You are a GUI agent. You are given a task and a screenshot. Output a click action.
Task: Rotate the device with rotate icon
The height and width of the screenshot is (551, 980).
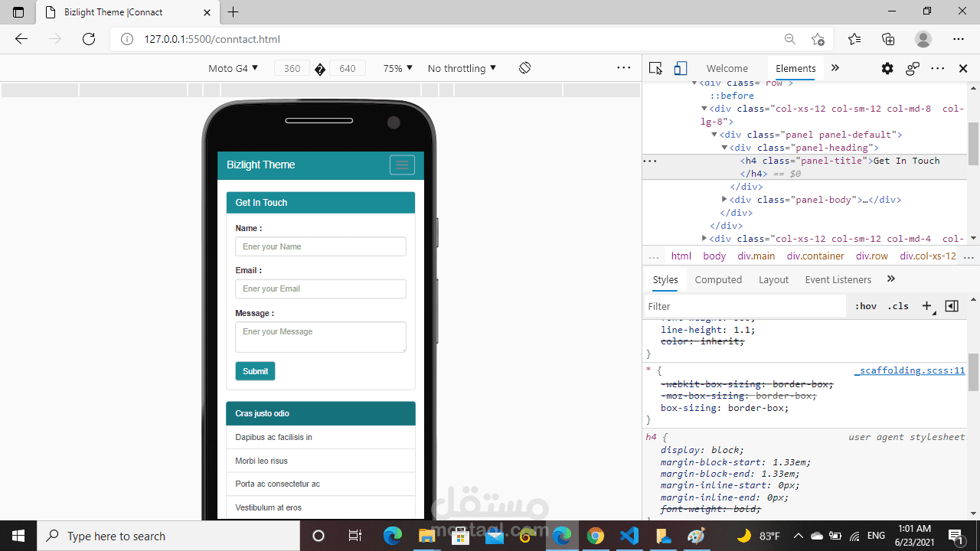[x=524, y=68]
